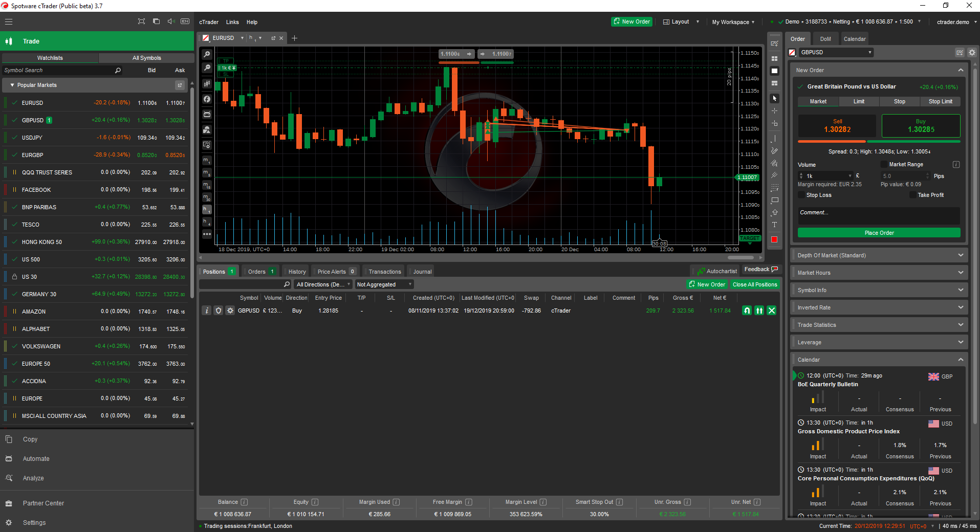Open Order panel settings gear
The height and width of the screenshot is (532, 980).
coord(972,52)
